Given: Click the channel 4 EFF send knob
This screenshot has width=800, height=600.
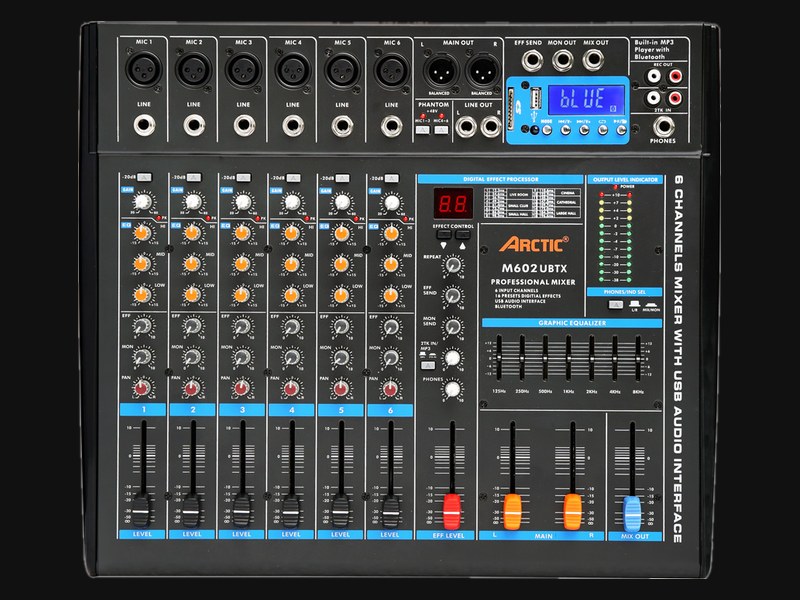Looking at the screenshot, I should (x=291, y=326).
